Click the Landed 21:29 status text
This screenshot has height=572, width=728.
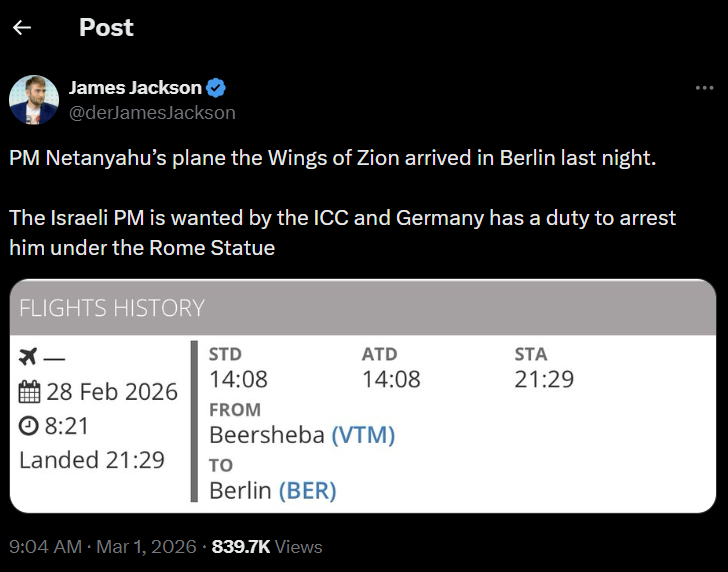click(x=92, y=460)
